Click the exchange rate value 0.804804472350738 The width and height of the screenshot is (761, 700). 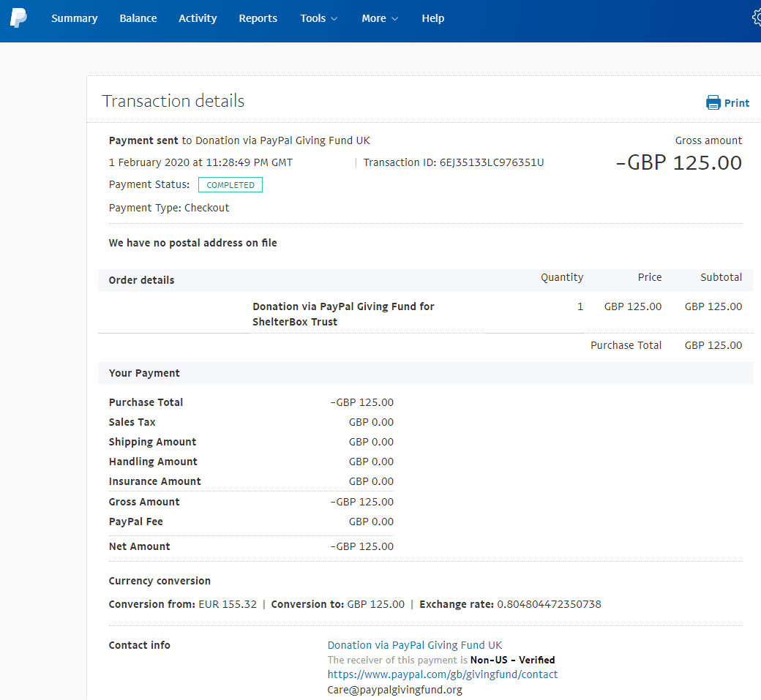point(549,604)
